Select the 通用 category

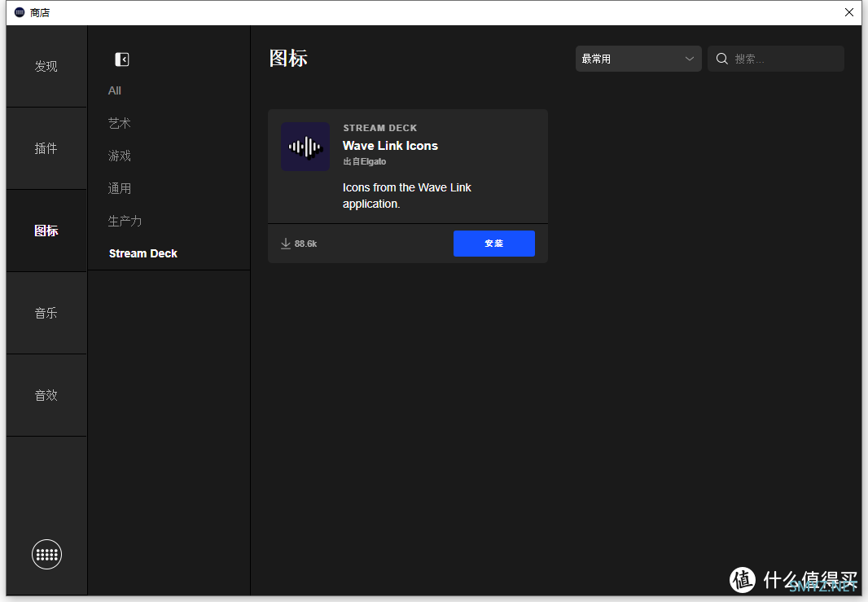click(120, 189)
